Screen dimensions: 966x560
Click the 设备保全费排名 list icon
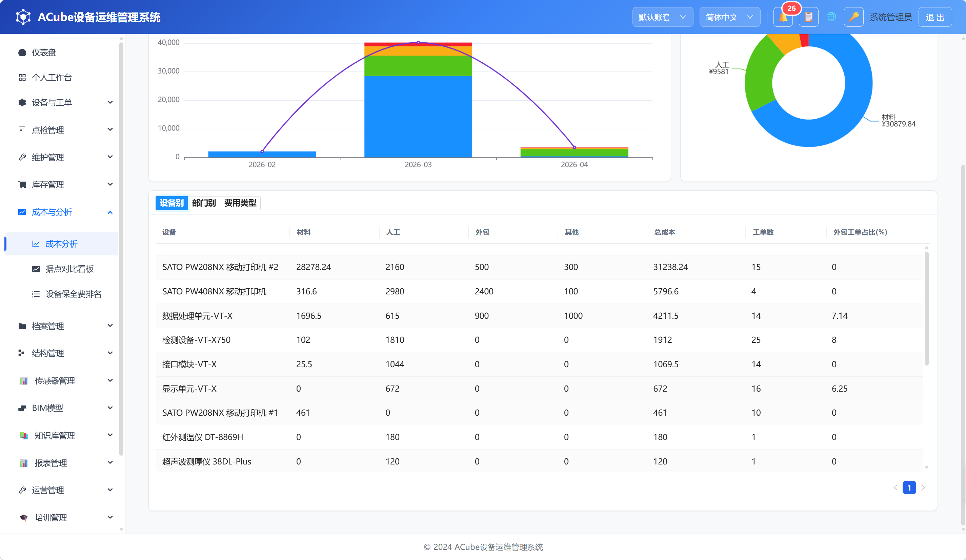pyautogui.click(x=36, y=294)
